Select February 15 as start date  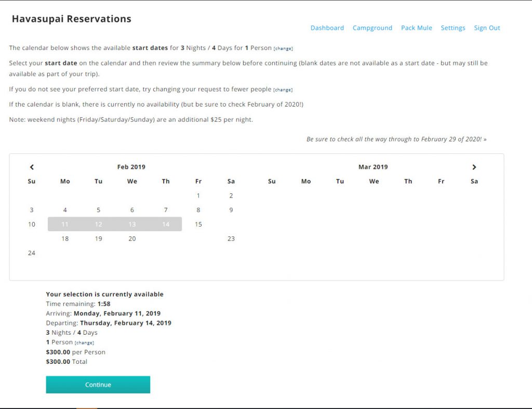tap(198, 224)
